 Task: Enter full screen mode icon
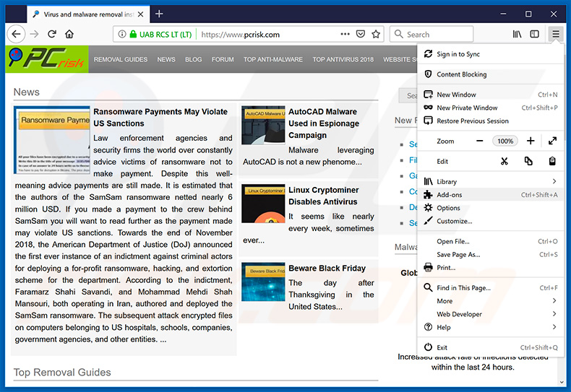point(552,141)
